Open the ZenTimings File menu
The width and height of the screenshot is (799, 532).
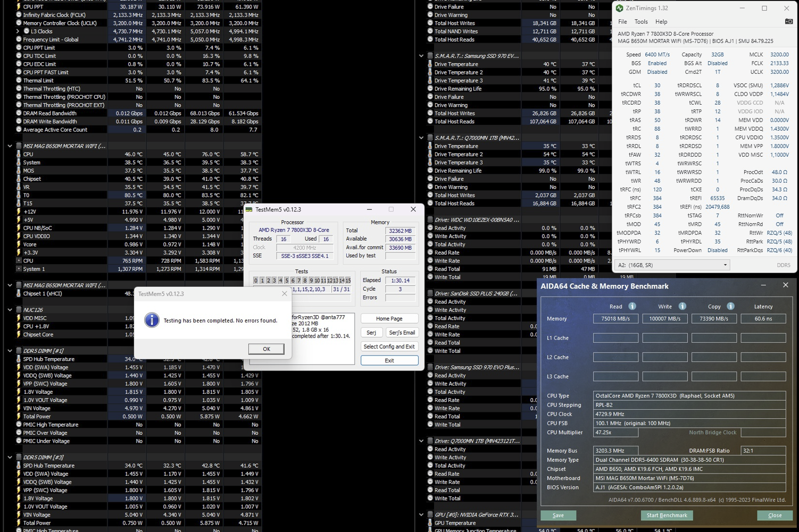622,22
